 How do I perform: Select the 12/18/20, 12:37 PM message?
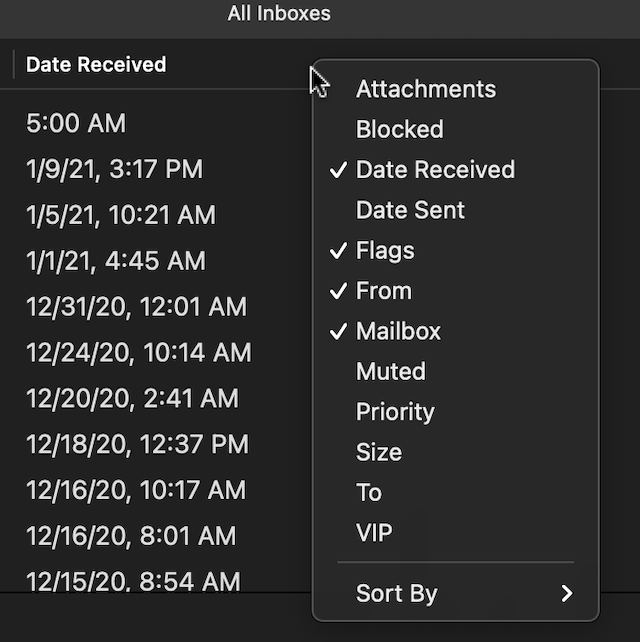137,444
